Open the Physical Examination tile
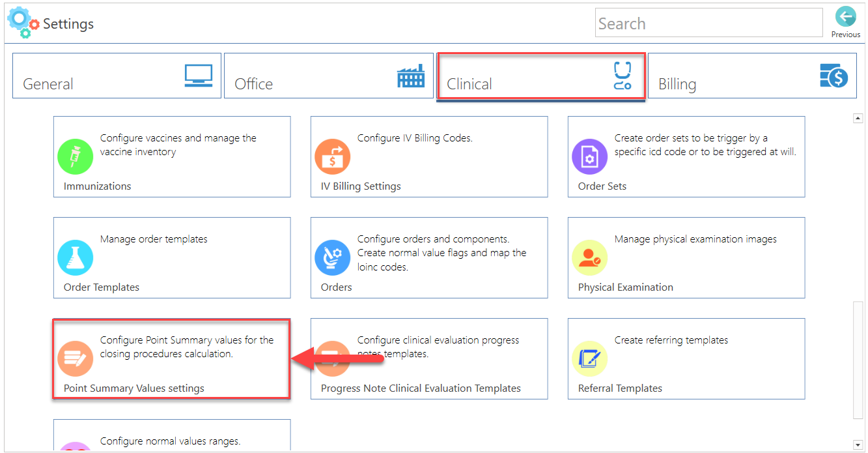Viewport: 868px width, 453px height. coord(686,257)
